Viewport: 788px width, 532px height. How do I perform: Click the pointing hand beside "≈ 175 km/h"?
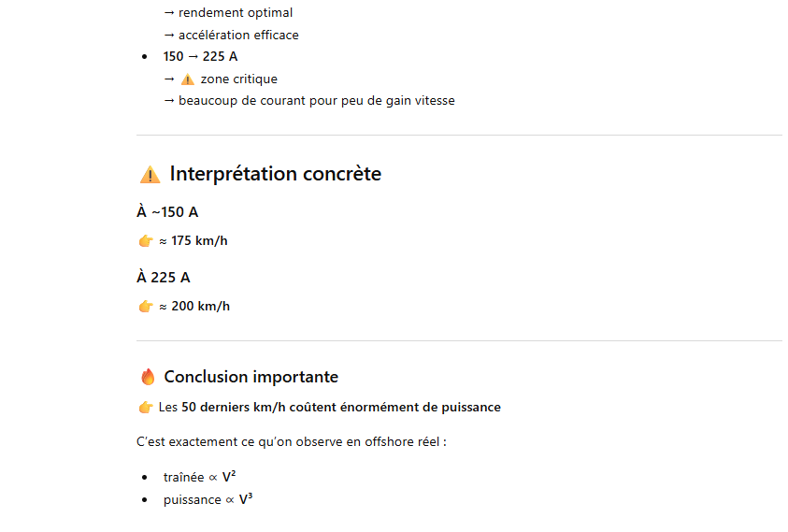tap(146, 241)
